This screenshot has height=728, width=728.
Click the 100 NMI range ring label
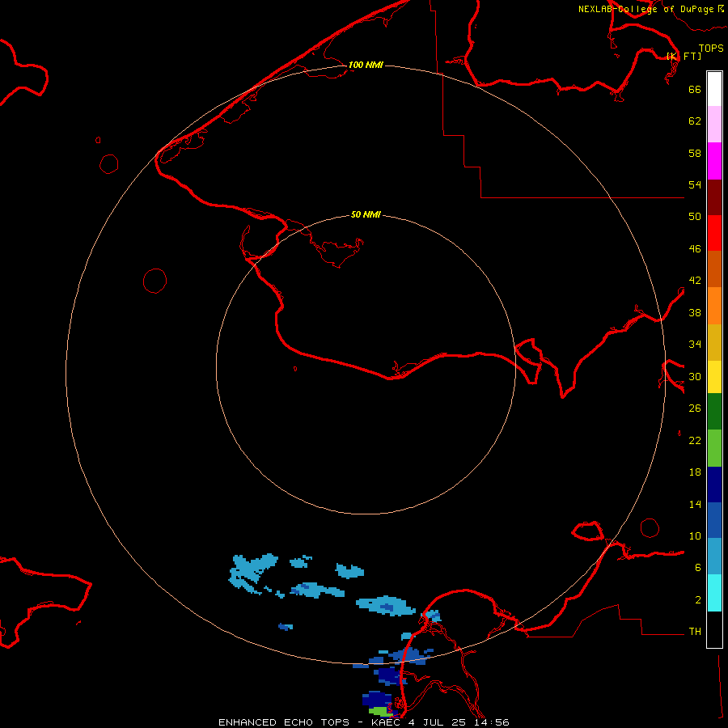coord(366,65)
